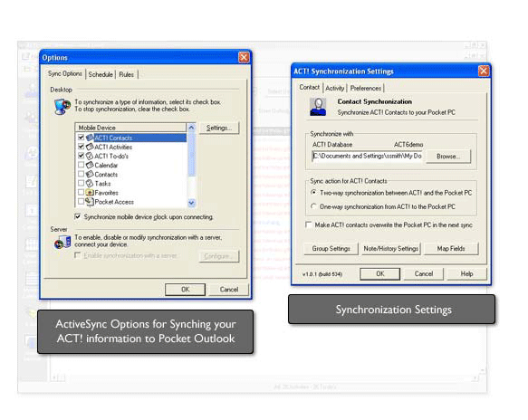Click the Tasks item icon
This screenshot has width=528, height=420.
[90, 183]
